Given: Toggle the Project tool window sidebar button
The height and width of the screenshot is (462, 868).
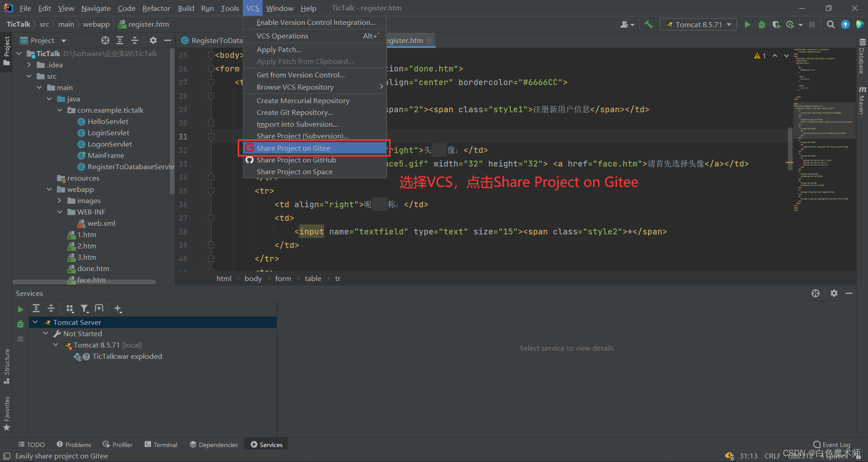Looking at the screenshot, I should (6, 51).
